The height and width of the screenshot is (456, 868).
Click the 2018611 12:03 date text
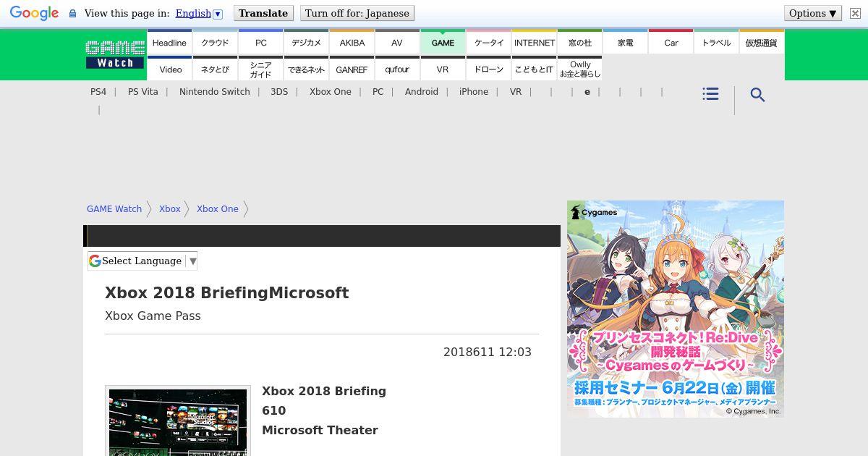tap(488, 352)
